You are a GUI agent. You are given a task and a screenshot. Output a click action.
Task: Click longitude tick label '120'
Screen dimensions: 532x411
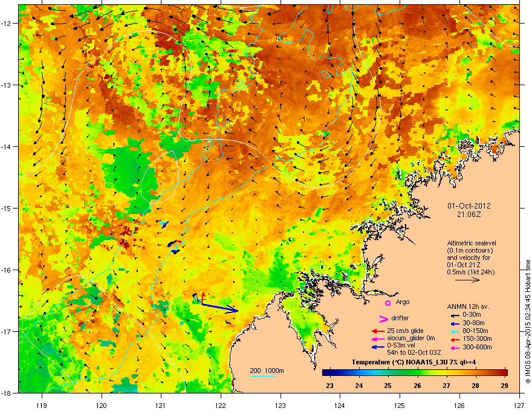(102, 405)
